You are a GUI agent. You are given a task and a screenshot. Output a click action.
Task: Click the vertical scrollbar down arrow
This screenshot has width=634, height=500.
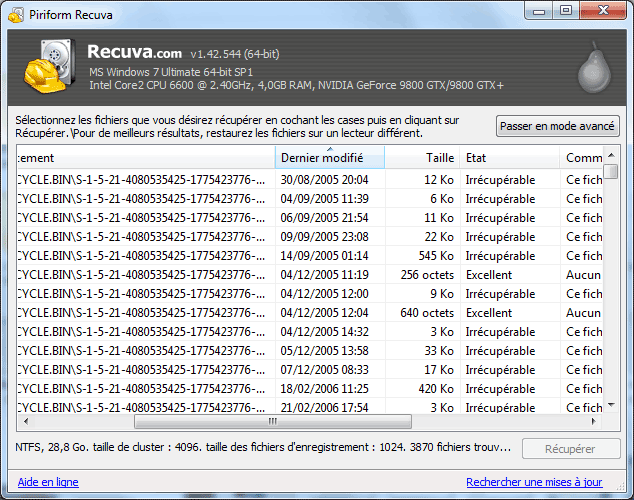[611, 405]
